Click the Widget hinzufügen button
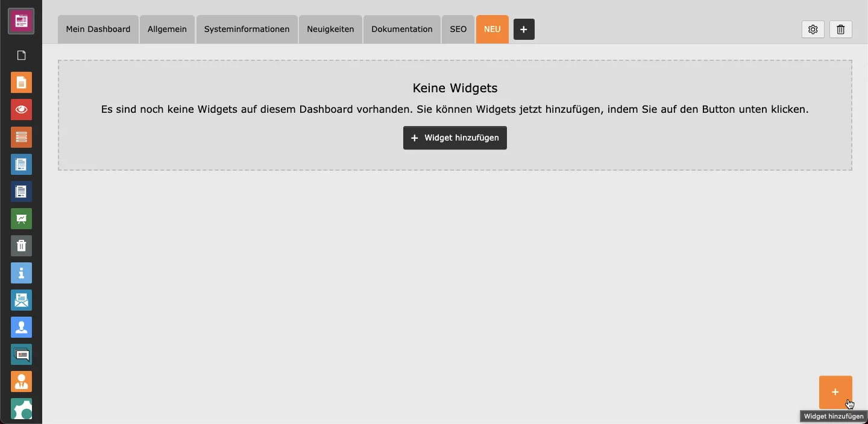This screenshot has width=868, height=424. [x=454, y=138]
